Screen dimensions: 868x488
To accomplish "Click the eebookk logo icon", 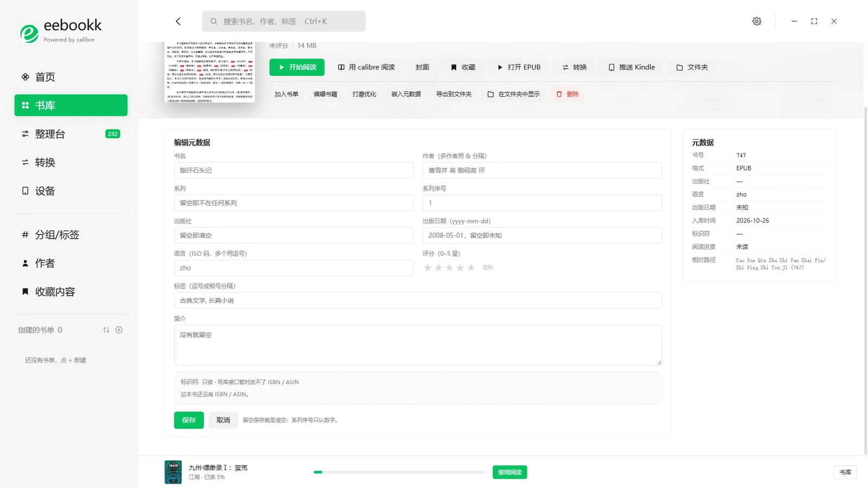I will (x=29, y=33).
